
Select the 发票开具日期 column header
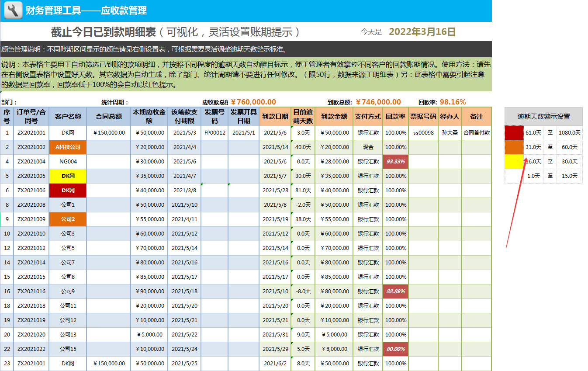(x=243, y=117)
